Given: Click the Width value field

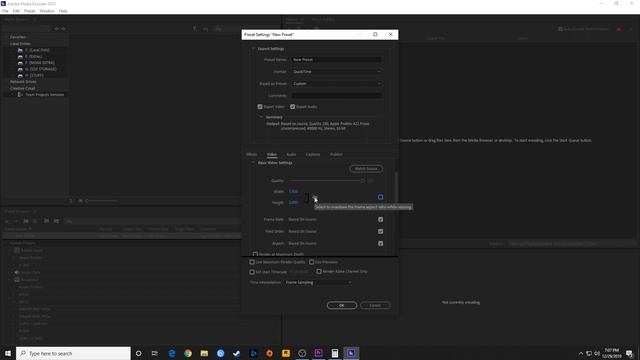Looking at the screenshot, I should coord(293,191).
